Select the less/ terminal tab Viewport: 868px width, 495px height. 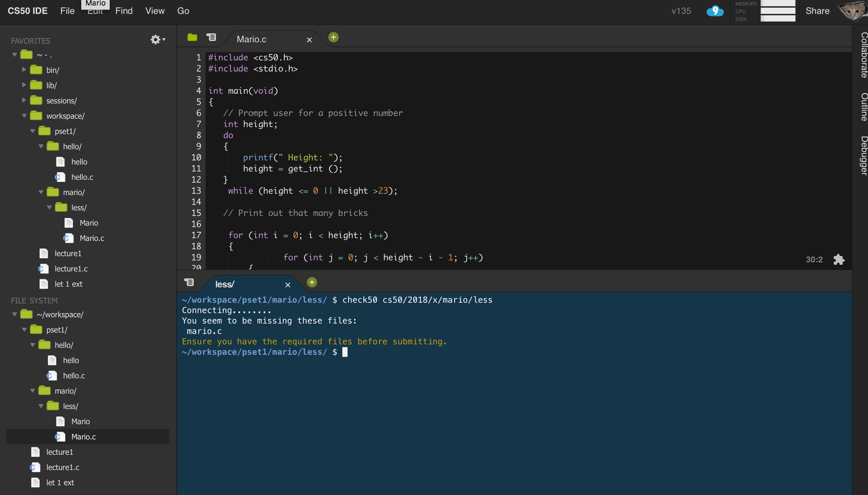coord(225,284)
